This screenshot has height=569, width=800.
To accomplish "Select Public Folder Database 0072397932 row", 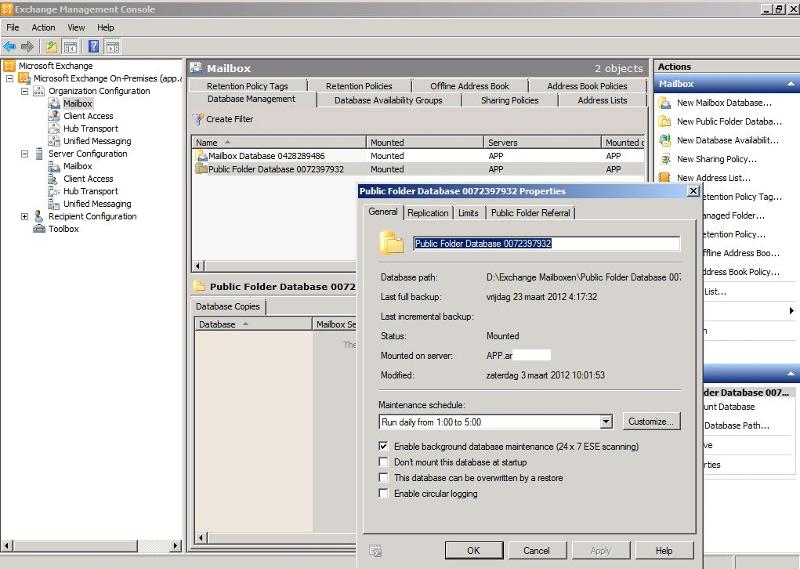I will [418, 169].
